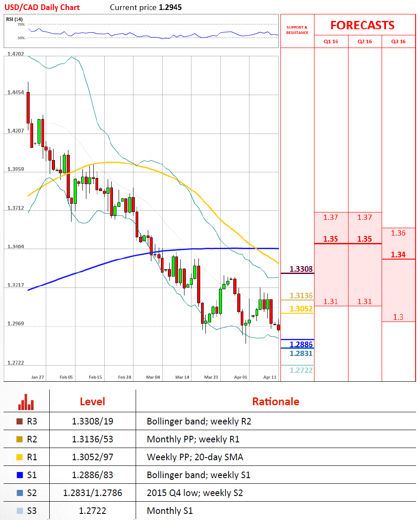Click the R3 dark red color swatch
Image resolution: width=420 pixels, height=520 pixels.
pos(20,421)
